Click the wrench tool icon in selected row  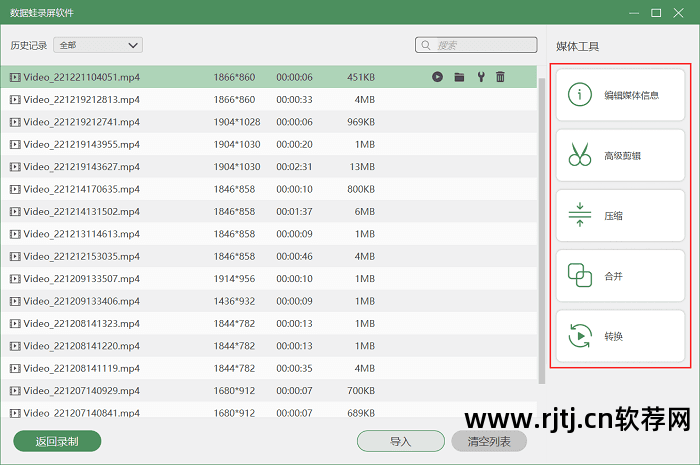click(x=480, y=77)
